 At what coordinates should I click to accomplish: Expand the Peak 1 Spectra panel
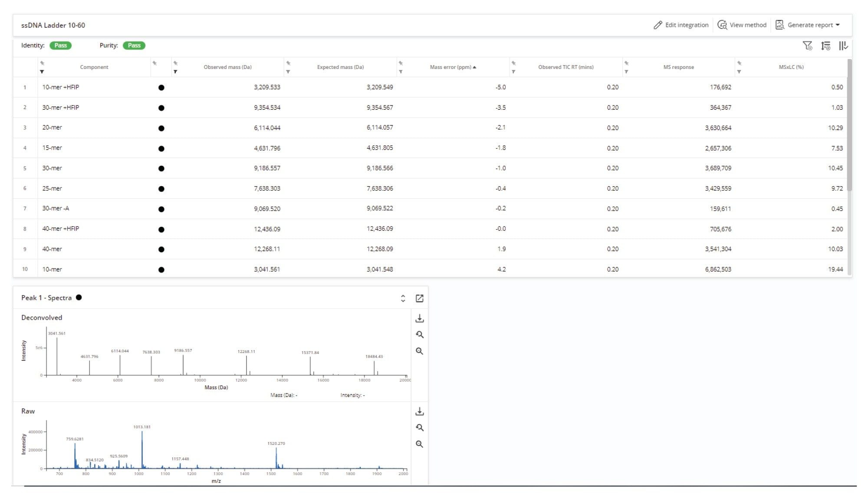coord(403,298)
